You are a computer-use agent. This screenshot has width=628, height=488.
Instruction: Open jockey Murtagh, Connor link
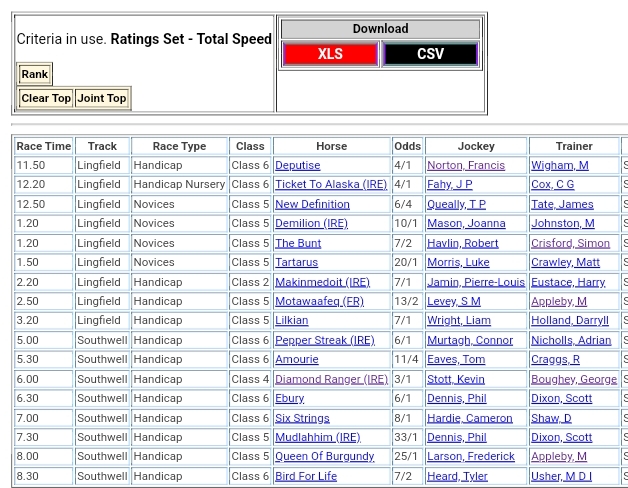point(470,340)
